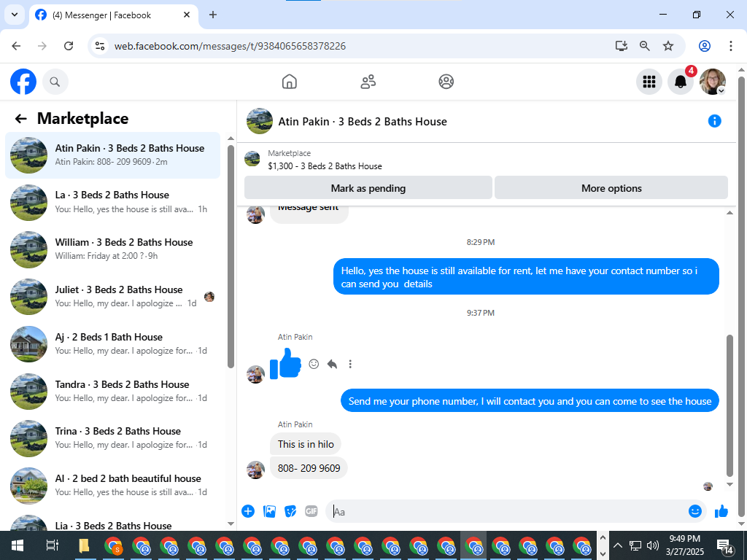Open Atin Pakin conversation header name
This screenshot has height=560, width=747.
click(363, 122)
